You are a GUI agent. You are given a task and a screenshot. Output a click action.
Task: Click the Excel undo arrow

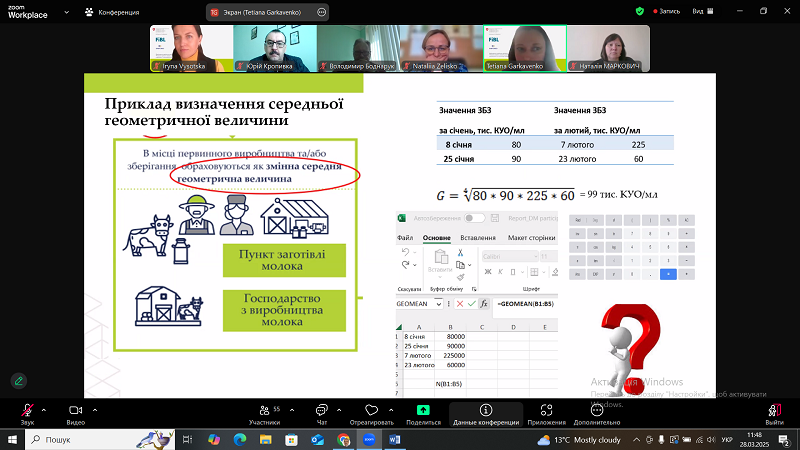tap(405, 252)
